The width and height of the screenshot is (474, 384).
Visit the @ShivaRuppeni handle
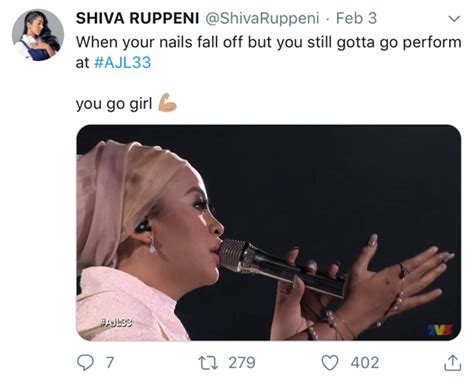pyautogui.click(x=262, y=18)
